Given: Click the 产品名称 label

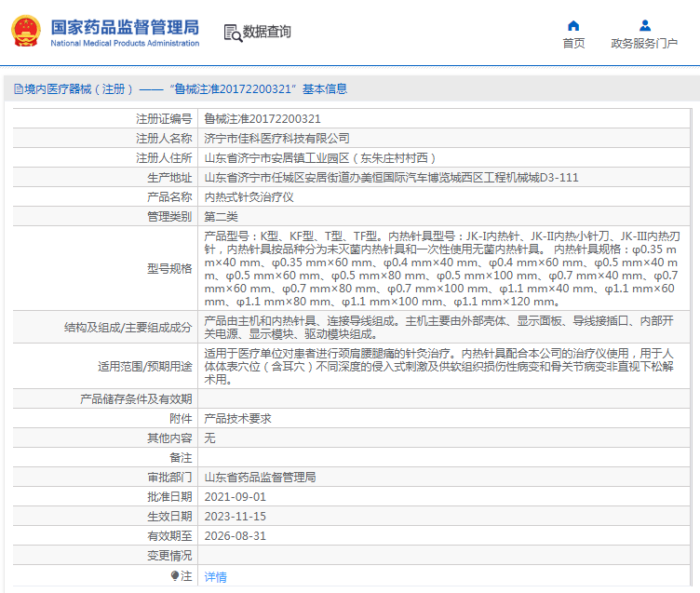Looking at the screenshot, I should pyautogui.click(x=169, y=197).
